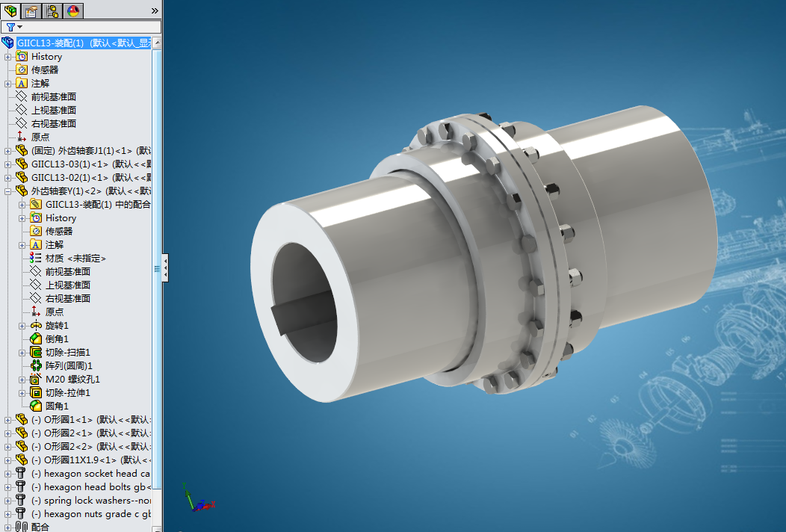Image resolution: width=786 pixels, height=532 pixels.
Task: Click the coupling's keyway bore in the viewport
Action: 304,303
